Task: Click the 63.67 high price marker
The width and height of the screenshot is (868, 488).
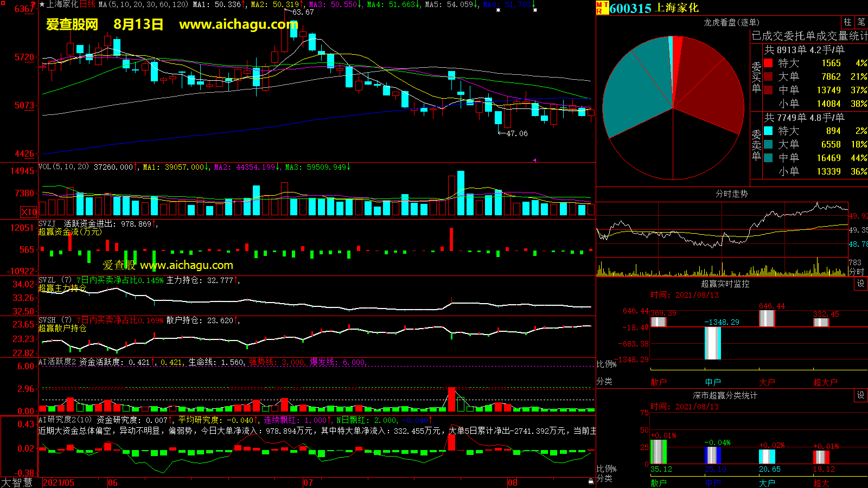Action: pyautogui.click(x=303, y=12)
